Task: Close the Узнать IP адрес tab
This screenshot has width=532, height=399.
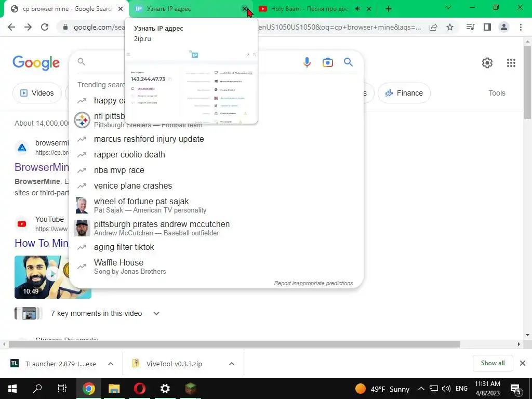Action: (244, 9)
